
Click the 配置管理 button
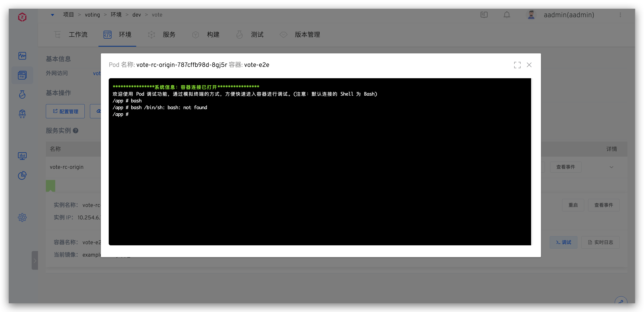pos(65,111)
